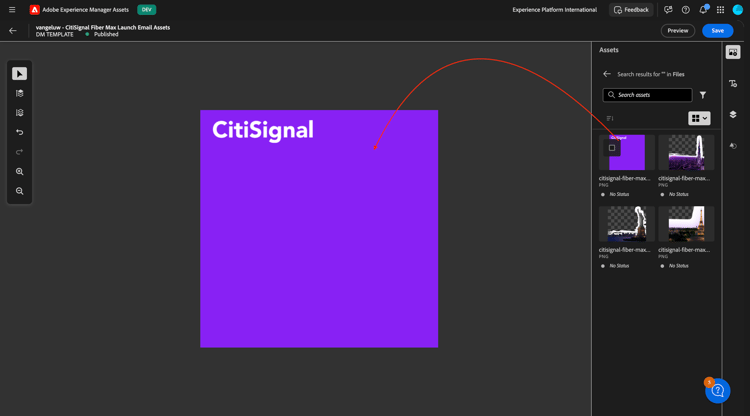Zoom out of the canvas
The image size is (750, 416).
(20, 191)
